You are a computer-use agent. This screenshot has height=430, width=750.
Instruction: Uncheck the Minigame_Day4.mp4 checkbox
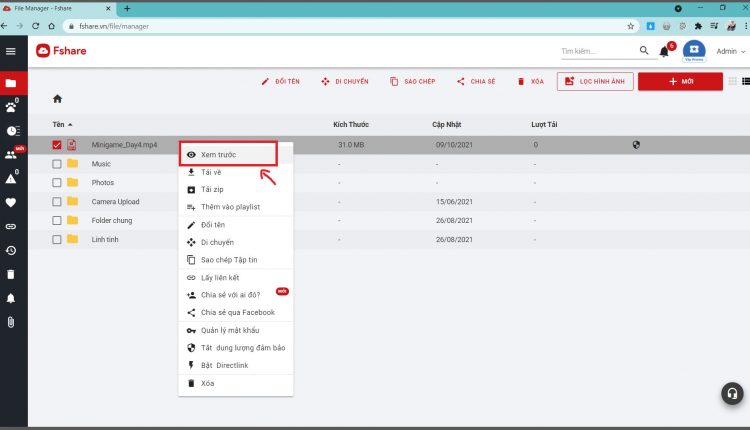point(57,145)
